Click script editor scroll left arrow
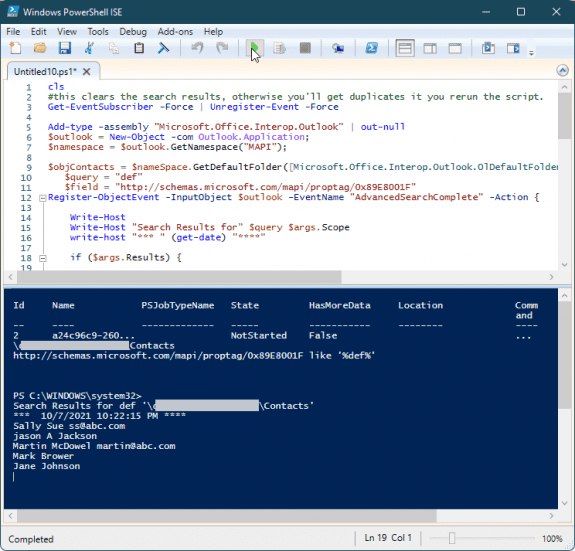575x551 pixels. (10, 277)
